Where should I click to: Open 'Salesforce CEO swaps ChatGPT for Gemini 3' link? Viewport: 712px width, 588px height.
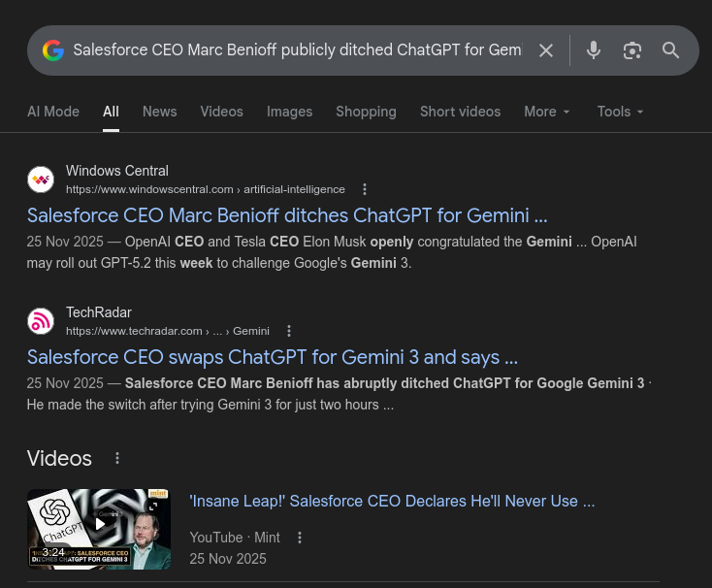click(273, 357)
